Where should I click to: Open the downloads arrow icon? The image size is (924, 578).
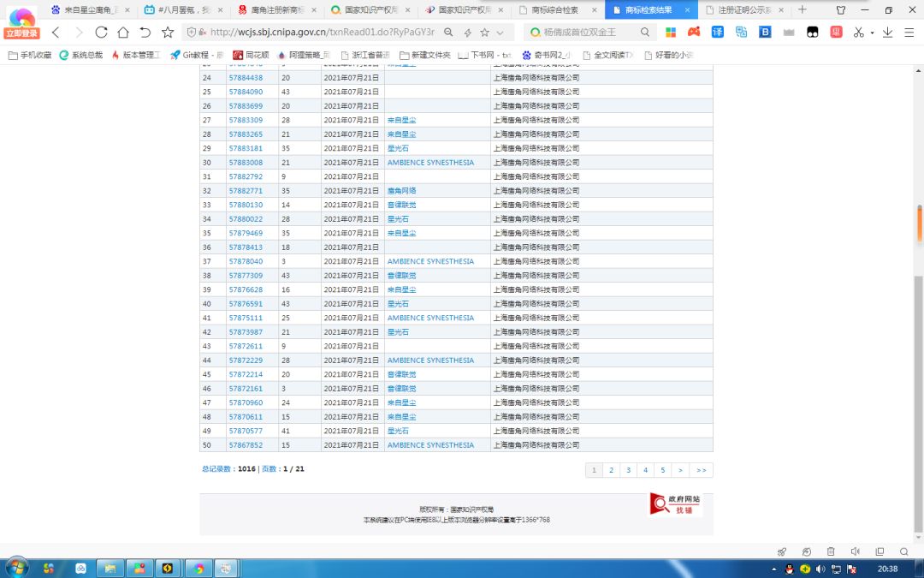point(887,33)
